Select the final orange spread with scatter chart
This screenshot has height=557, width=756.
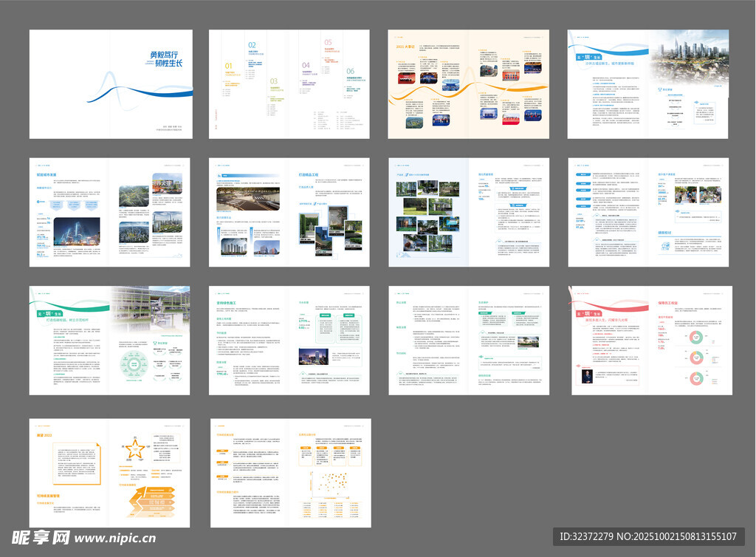coord(290,473)
